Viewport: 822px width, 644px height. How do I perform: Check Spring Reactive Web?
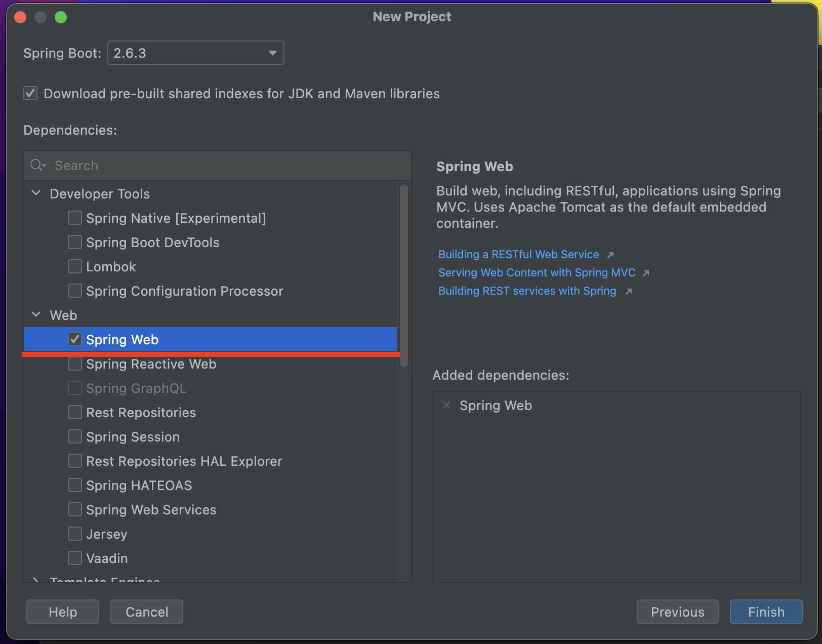pos(75,364)
